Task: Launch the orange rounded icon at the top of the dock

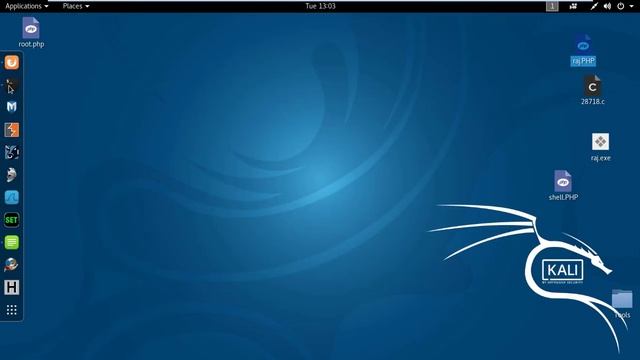Action: [12, 62]
